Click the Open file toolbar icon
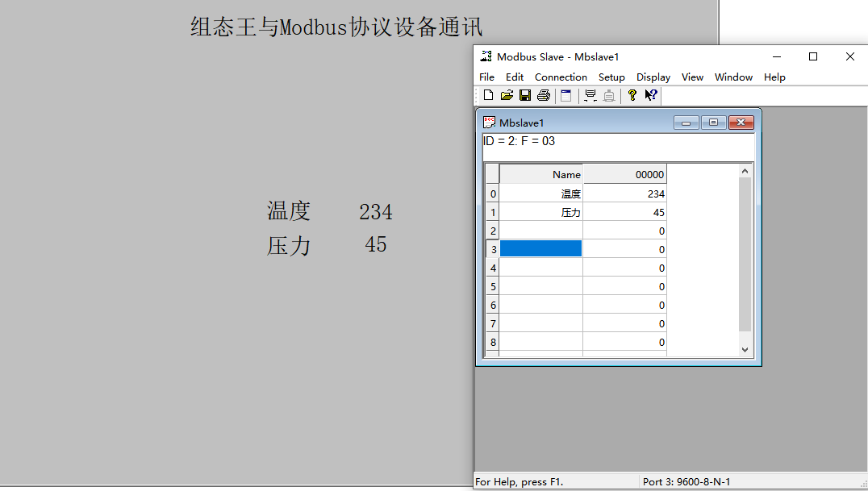 [507, 95]
